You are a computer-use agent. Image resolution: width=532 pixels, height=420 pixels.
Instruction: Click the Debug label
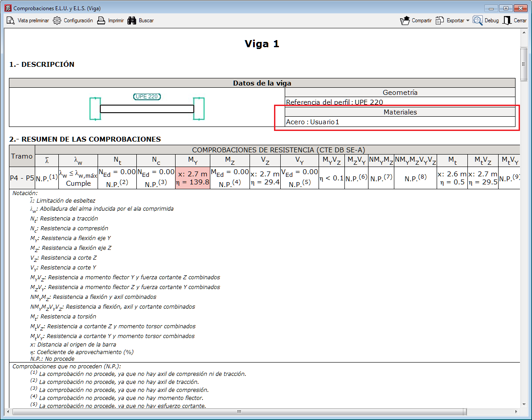491,20
